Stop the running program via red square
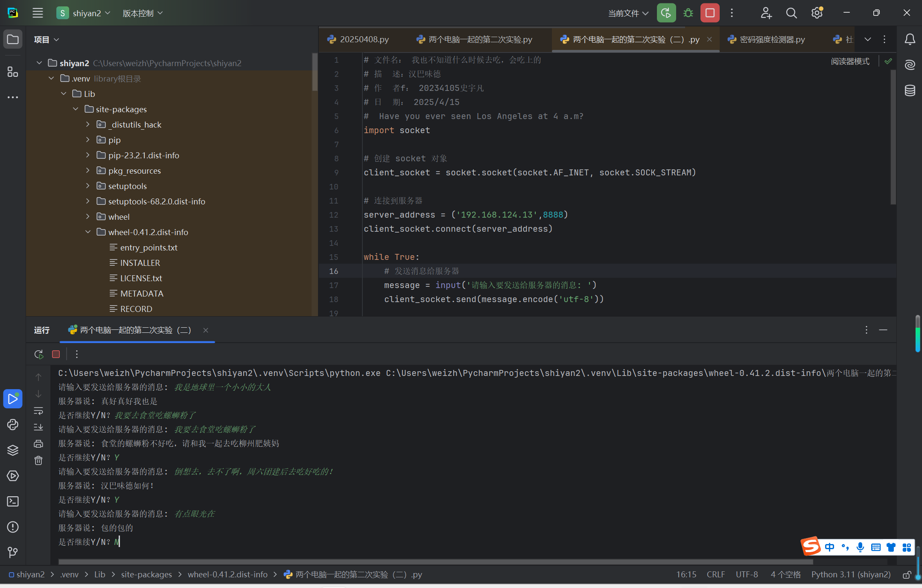 [x=710, y=13]
